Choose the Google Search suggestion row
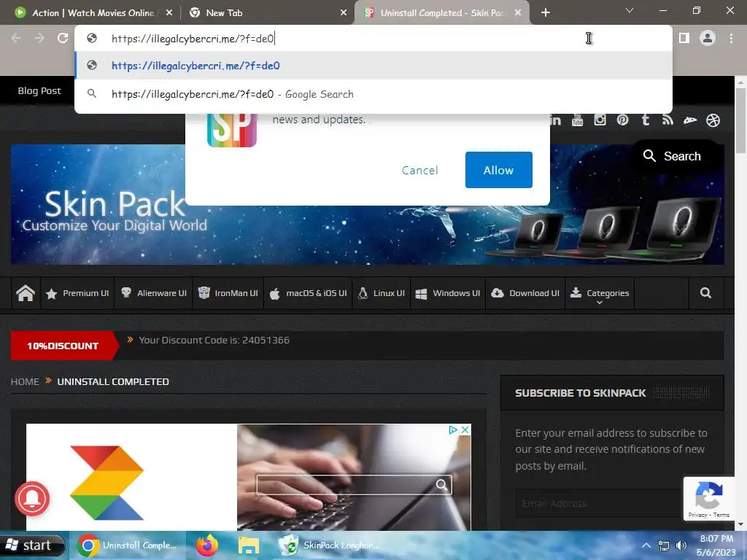Screen dimensions: 747x560 [x=373, y=94]
